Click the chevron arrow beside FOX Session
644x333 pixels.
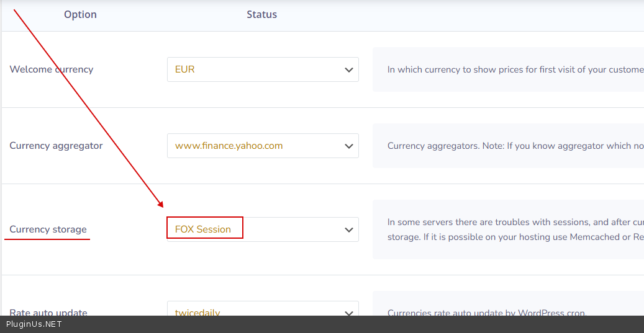coord(349,230)
